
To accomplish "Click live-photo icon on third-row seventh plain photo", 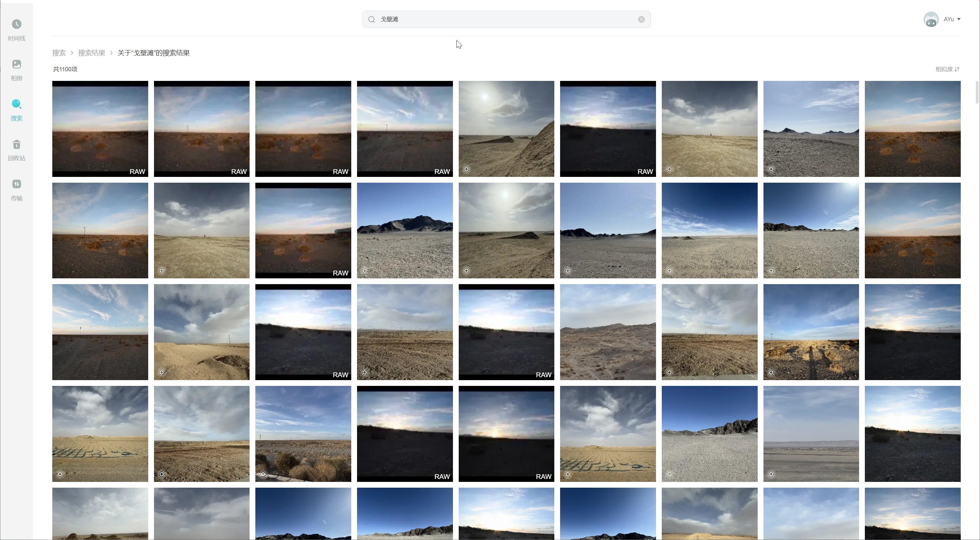I will click(669, 372).
